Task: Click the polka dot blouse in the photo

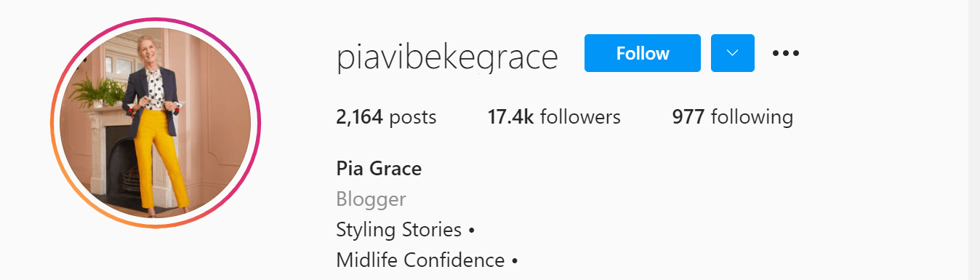Action: tap(156, 91)
